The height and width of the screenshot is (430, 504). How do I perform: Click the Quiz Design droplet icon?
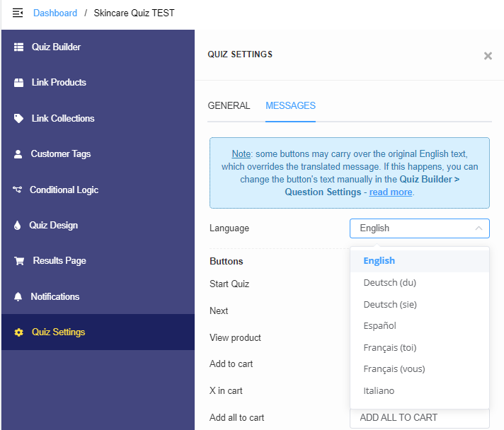[18, 225]
